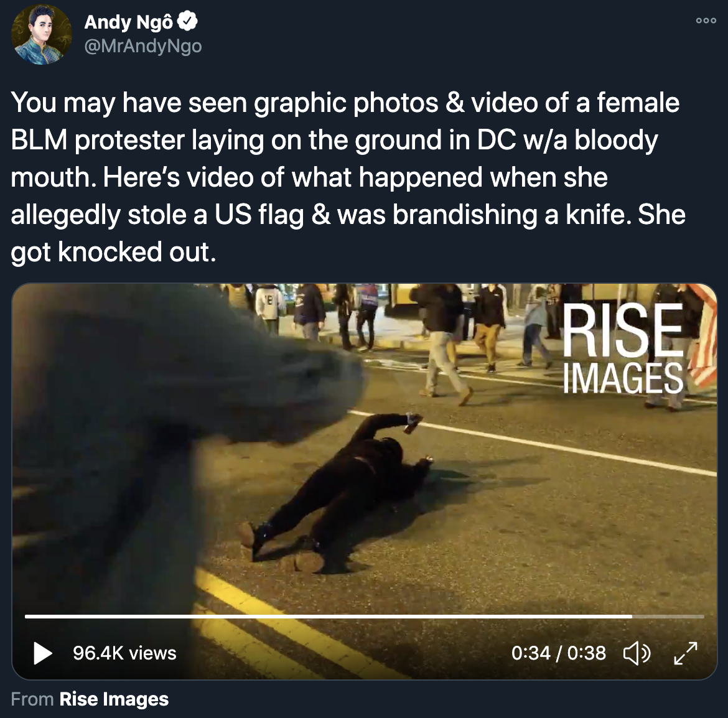728x718 pixels.
Task: Click the Andy Ngô display name
Action: point(129,22)
